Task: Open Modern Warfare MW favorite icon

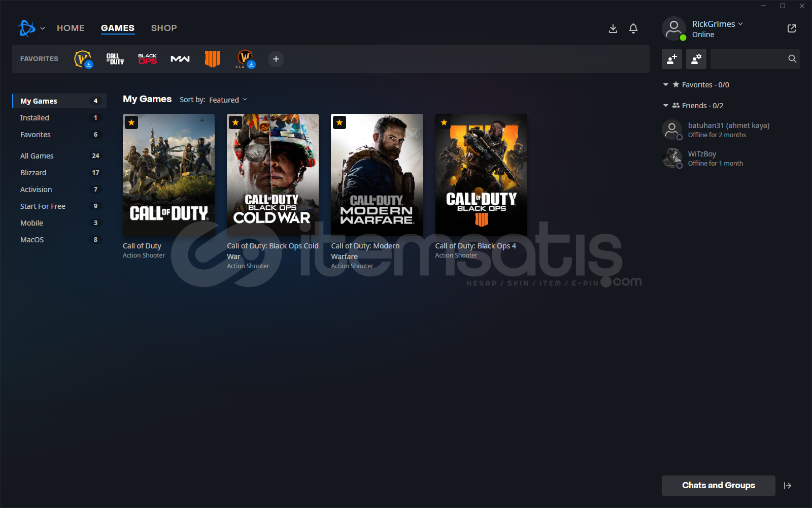Action: pyautogui.click(x=180, y=59)
